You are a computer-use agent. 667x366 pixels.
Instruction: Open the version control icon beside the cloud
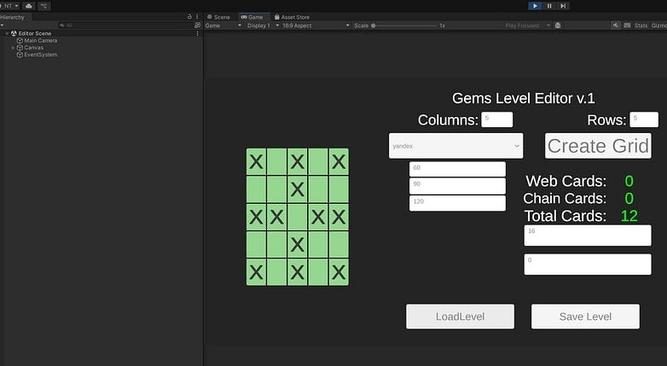(44, 6)
